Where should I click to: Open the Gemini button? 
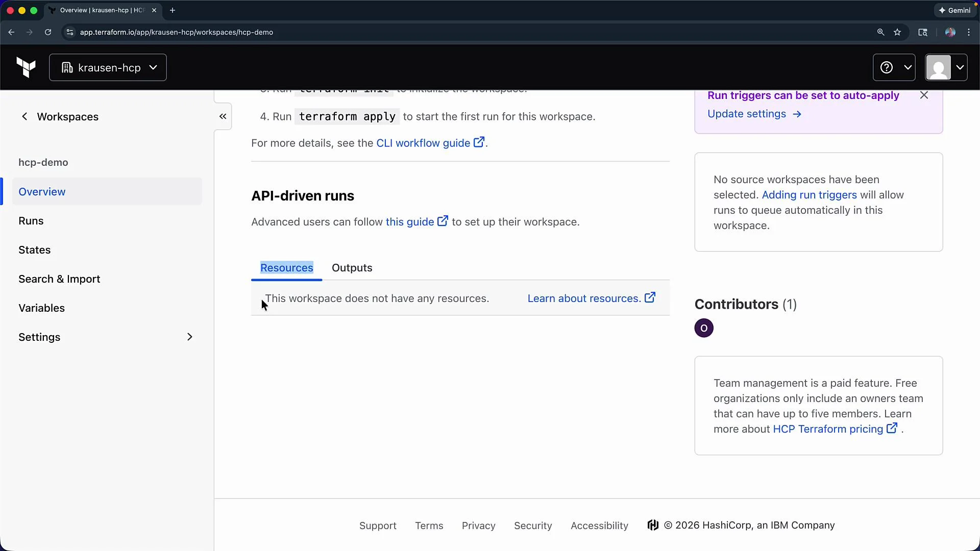click(955, 10)
